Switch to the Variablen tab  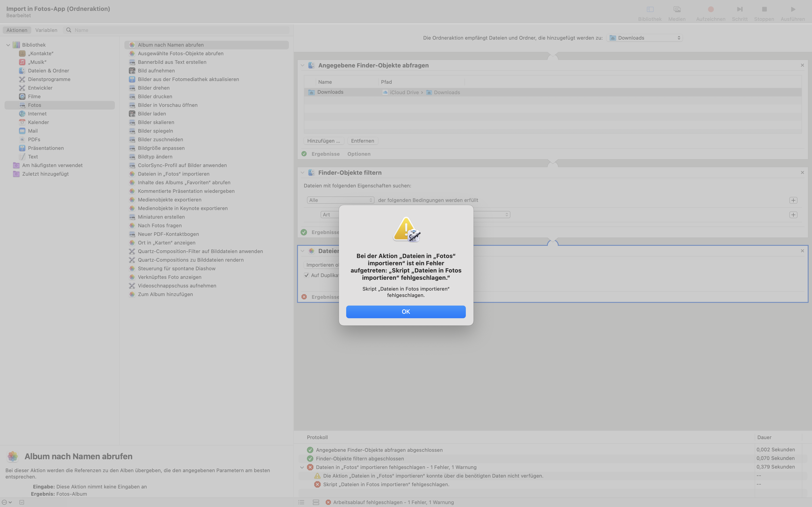[x=46, y=30]
